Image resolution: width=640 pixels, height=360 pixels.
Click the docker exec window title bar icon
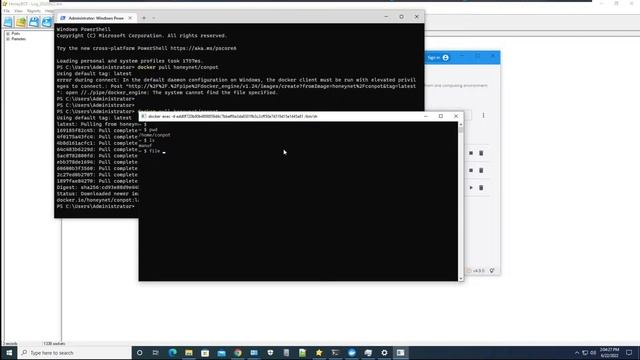coord(143,116)
